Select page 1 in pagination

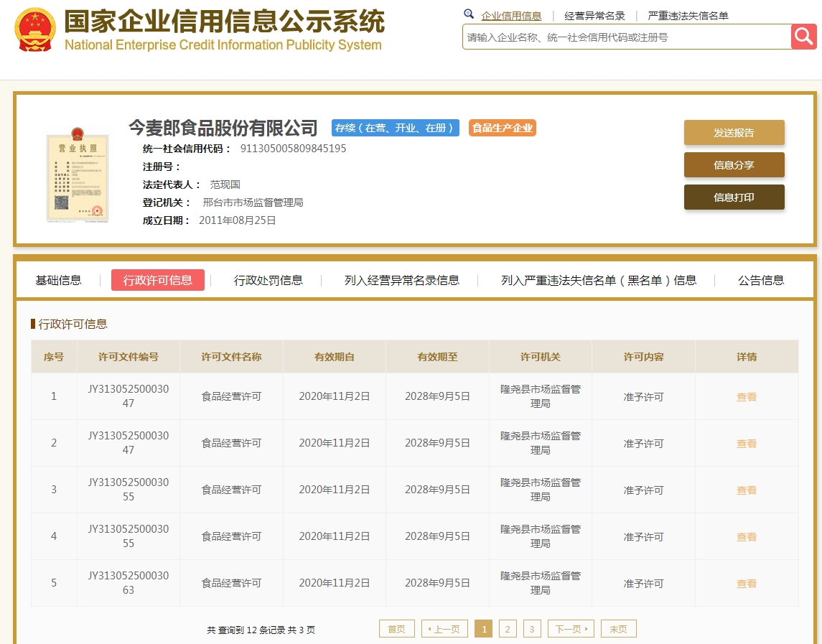point(483,629)
